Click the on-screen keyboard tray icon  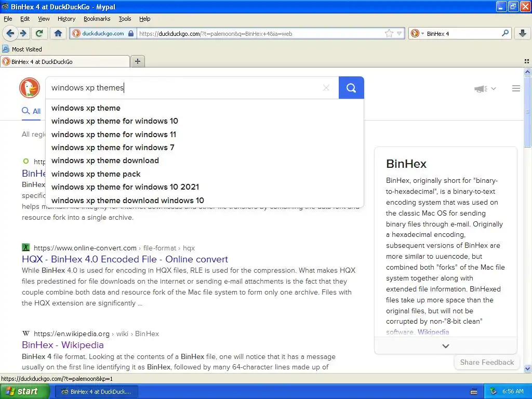(x=474, y=392)
